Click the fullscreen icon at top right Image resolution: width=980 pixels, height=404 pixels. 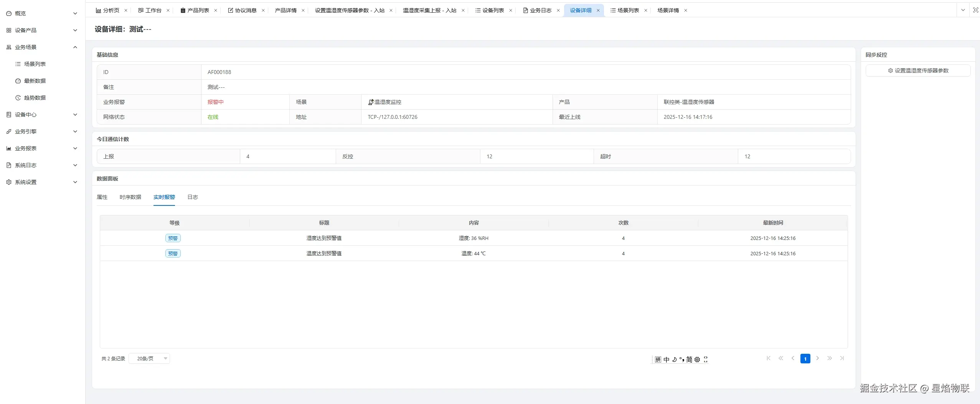(975, 10)
